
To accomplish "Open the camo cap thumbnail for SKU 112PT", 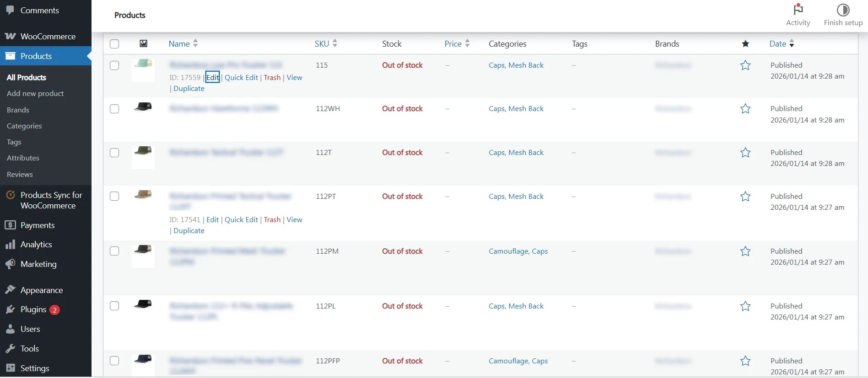I will pos(143,201).
